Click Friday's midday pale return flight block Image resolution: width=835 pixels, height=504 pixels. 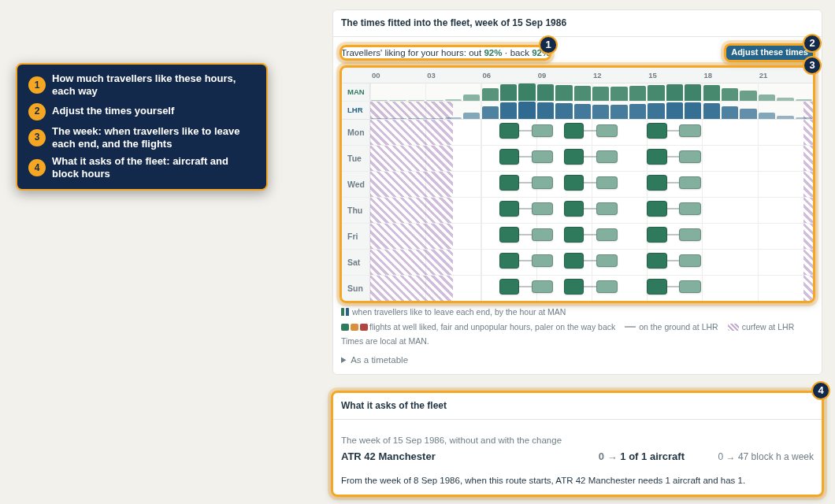[x=607, y=235]
